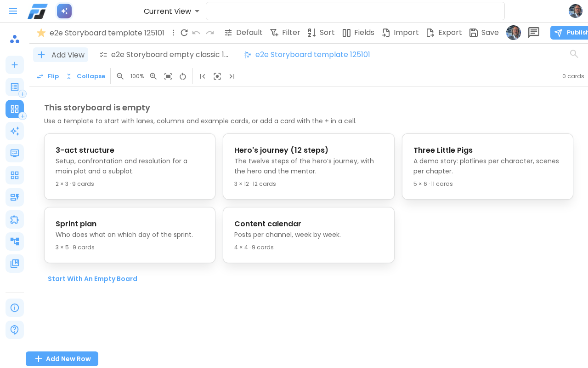Click Add New Row button
588x368 pixels.
(x=62, y=359)
